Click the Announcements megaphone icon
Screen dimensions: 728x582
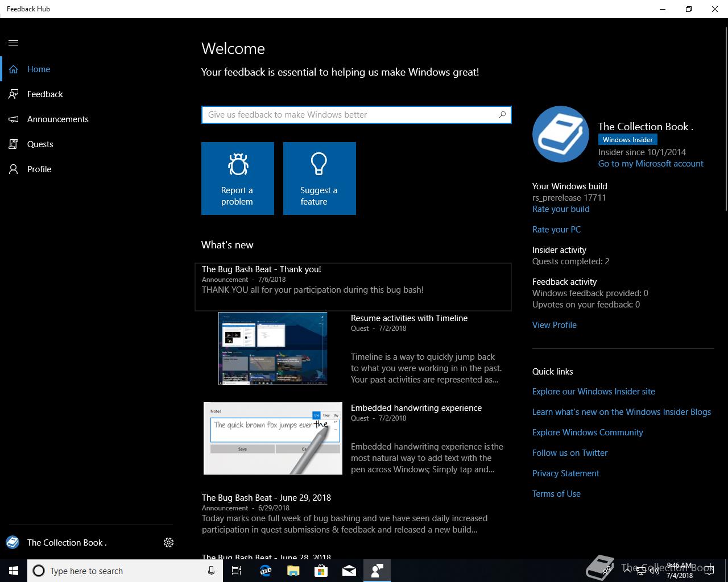point(14,119)
